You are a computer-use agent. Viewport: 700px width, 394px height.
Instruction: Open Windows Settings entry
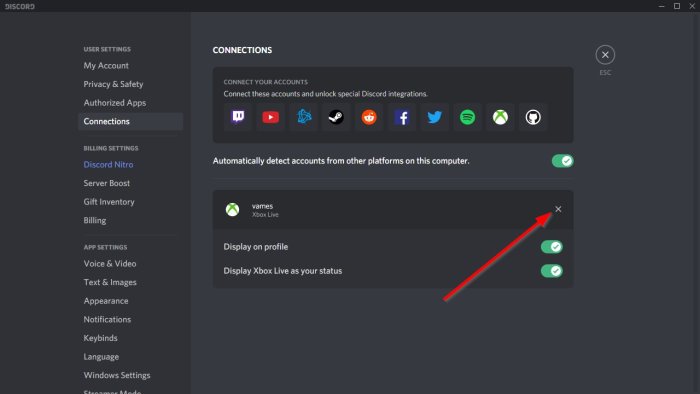click(x=130, y=375)
